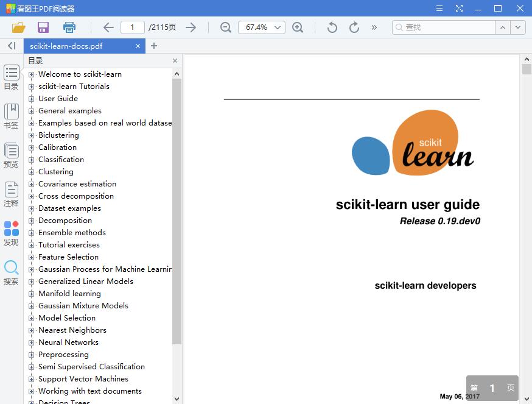Open the 搜索 search panel in sidebar

[x=11, y=271]
